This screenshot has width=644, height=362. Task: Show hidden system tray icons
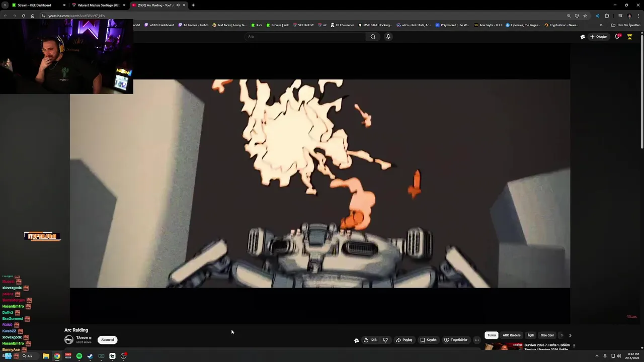[x=597, y=356]
